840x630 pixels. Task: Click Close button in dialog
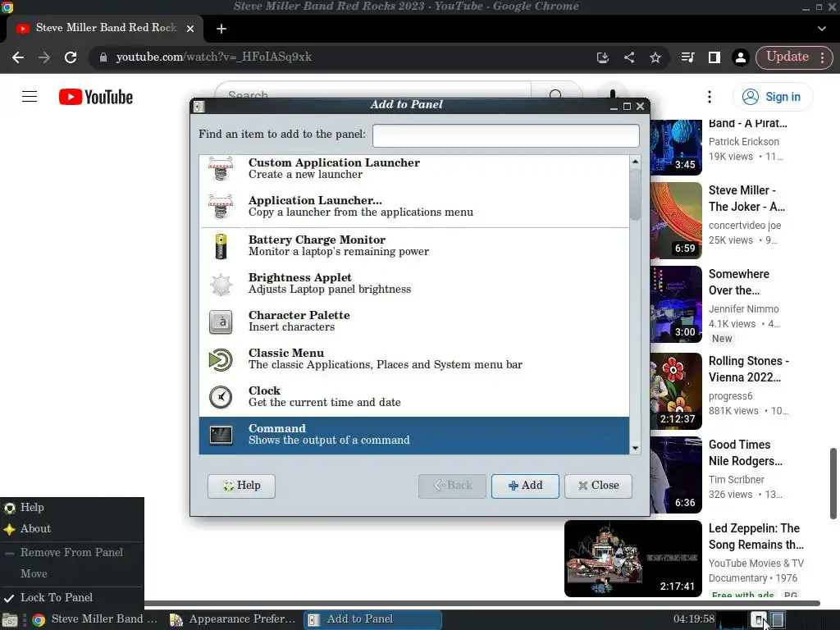click(x=598, y=486)
